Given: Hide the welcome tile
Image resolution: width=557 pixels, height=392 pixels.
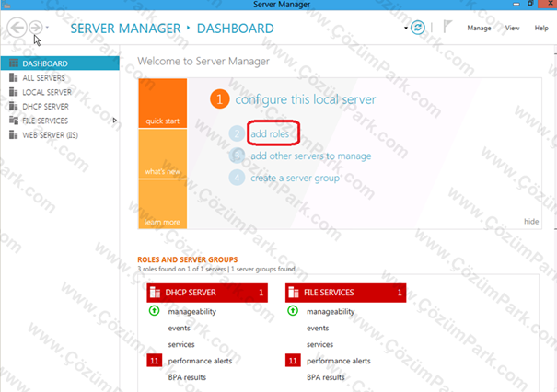Looking at the screenshot, I should [531, 221].
